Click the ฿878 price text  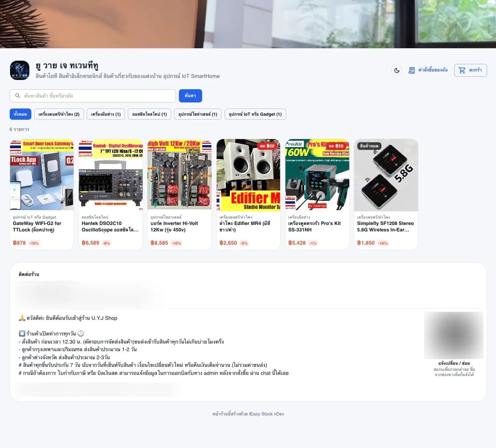click(x=19, y=243)
